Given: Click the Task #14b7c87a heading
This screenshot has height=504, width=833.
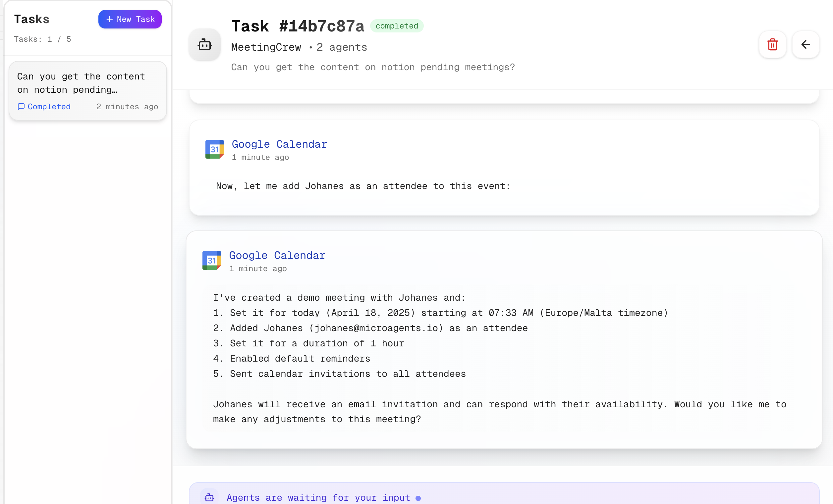Looking at the screenshot, I should [298, 26].
